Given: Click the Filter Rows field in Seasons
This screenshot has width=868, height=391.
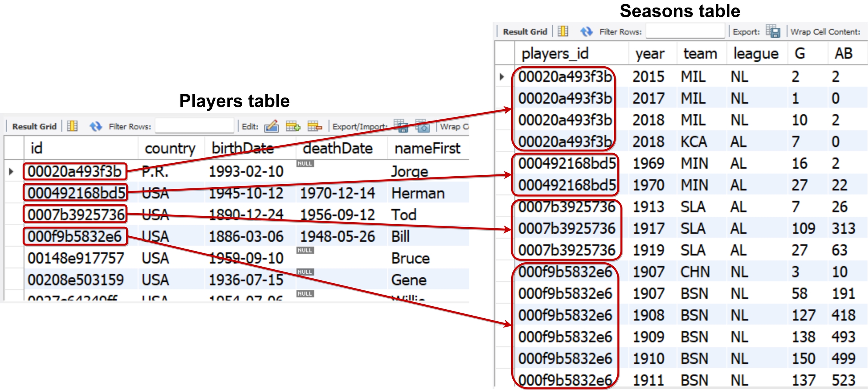Looking at the screenshot, I should coord(685,32).
